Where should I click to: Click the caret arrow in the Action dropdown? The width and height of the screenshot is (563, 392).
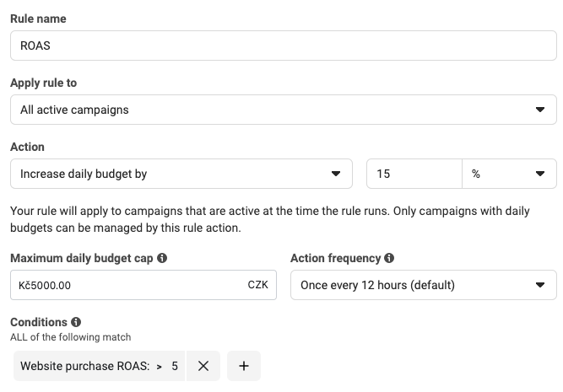point(336,174)
